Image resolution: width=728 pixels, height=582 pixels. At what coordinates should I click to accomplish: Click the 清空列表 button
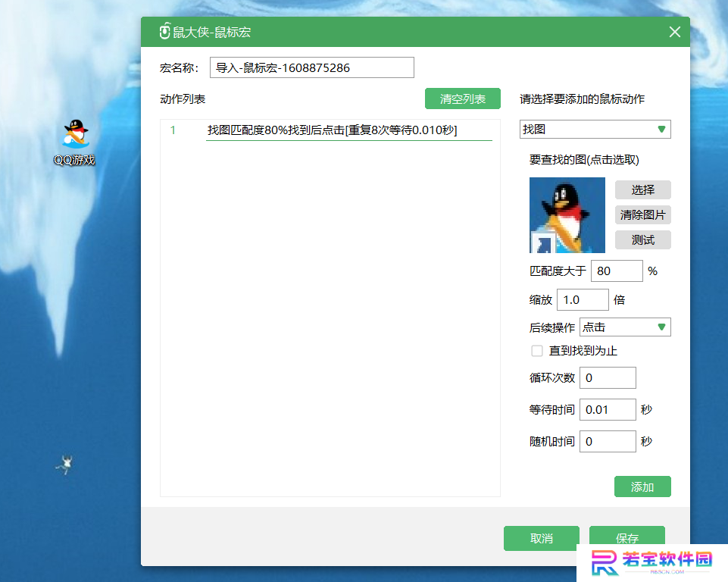462,99
